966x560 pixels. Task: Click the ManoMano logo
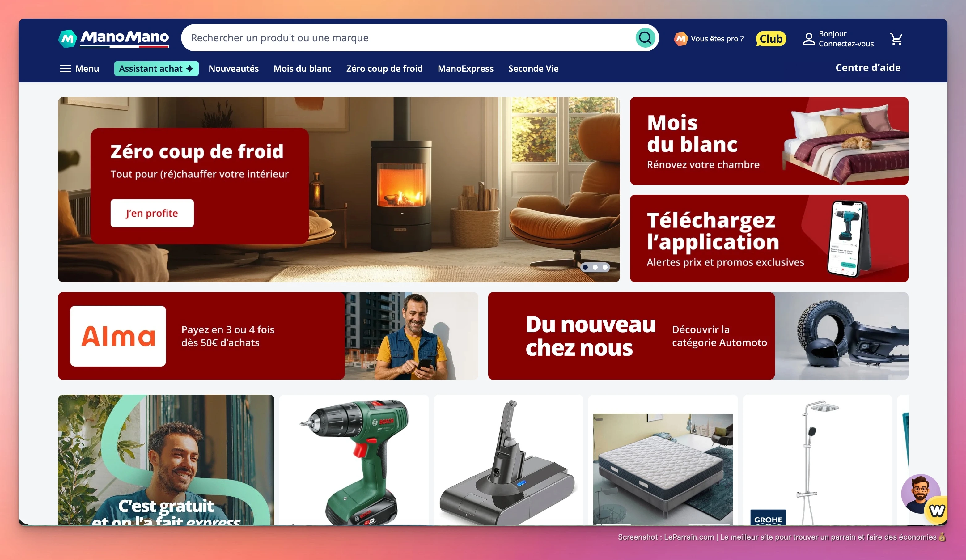pos(113,39)
